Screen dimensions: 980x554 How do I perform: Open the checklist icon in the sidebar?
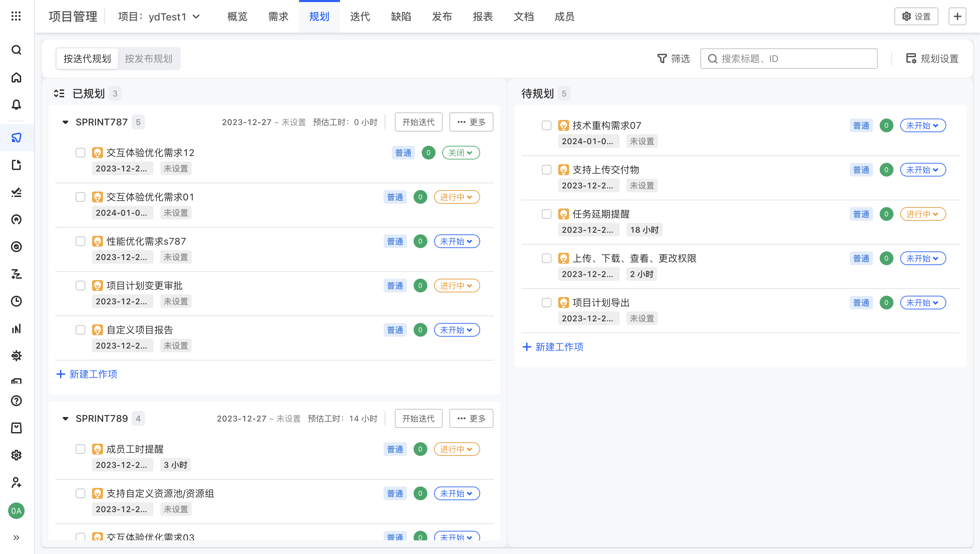(x=16, y=192)
